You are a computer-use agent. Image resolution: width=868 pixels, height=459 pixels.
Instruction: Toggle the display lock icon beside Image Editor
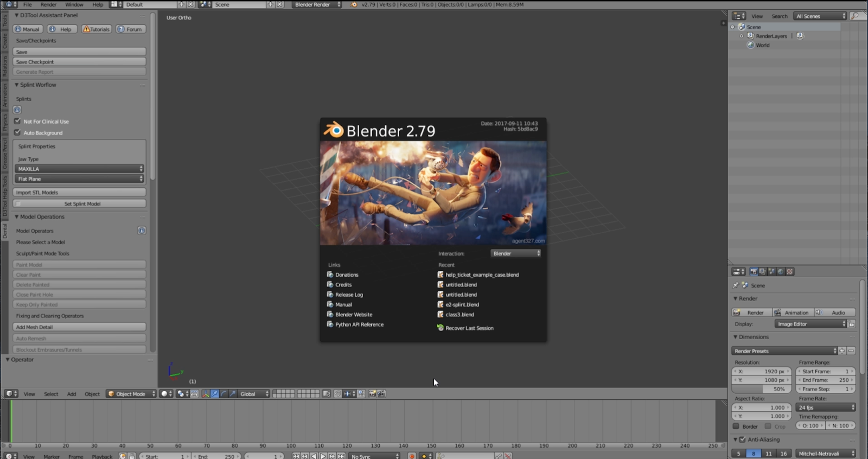852,324
